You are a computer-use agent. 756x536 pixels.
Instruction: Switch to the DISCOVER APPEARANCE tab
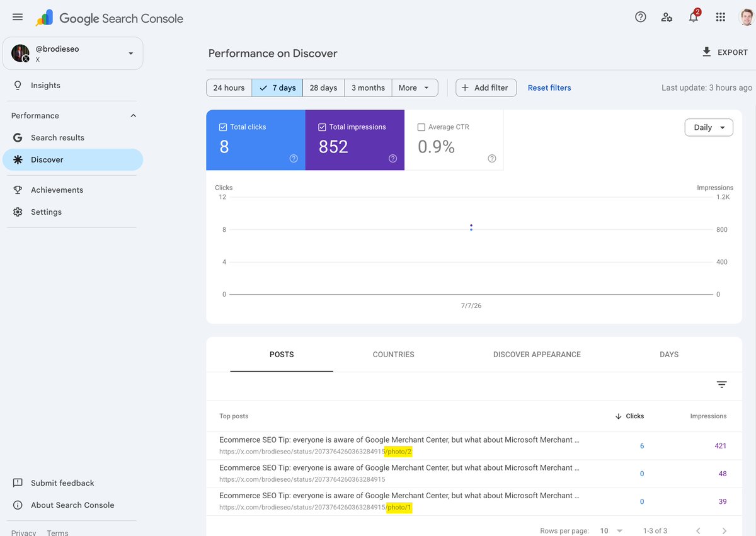click(537, 355)
